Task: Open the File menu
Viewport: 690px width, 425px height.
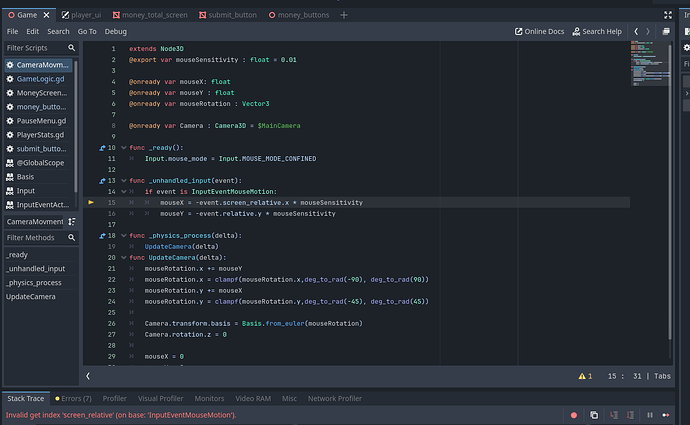Action: coord(12,31)
